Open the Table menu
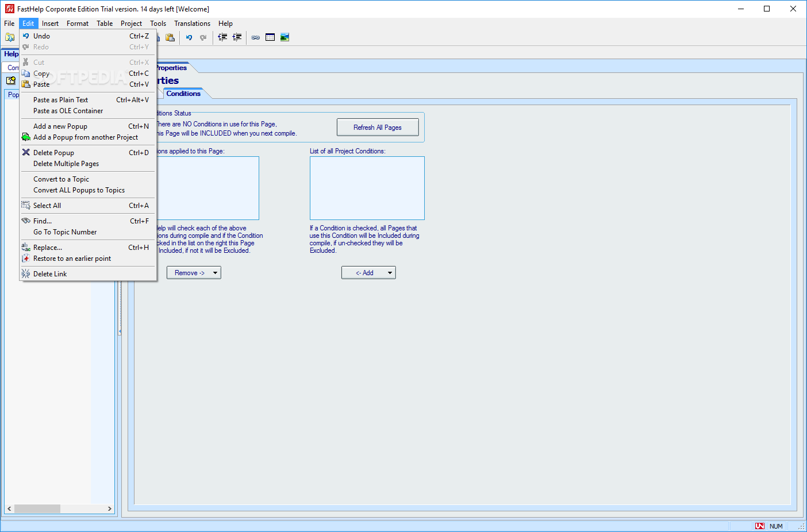 (105, 24)
